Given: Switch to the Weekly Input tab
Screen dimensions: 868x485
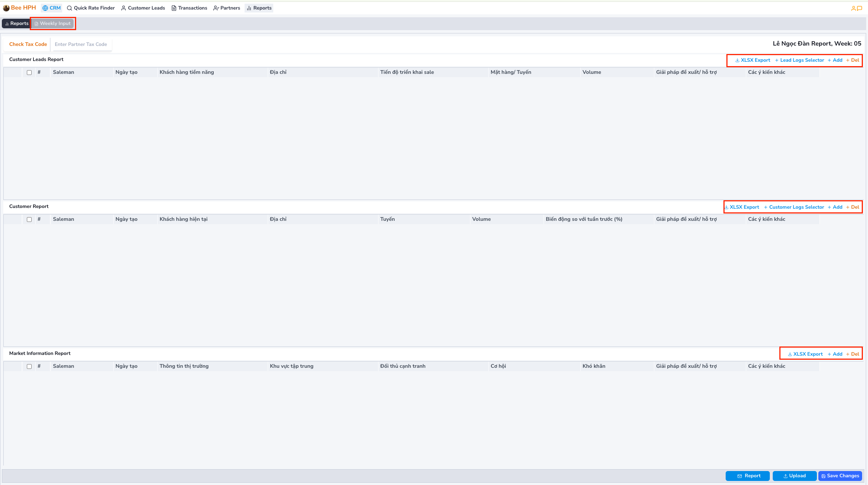Looking at the screenshot, I should coord(53,24).
